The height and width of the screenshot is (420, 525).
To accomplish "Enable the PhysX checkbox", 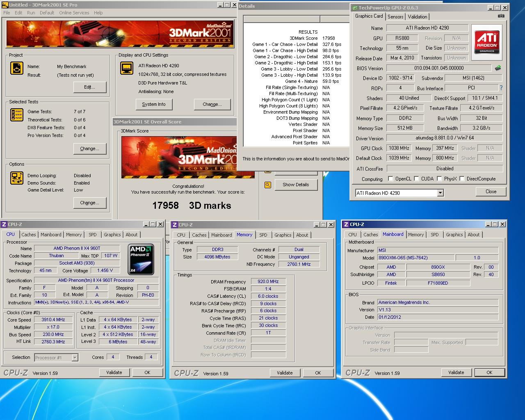I will tap(439, 178).
